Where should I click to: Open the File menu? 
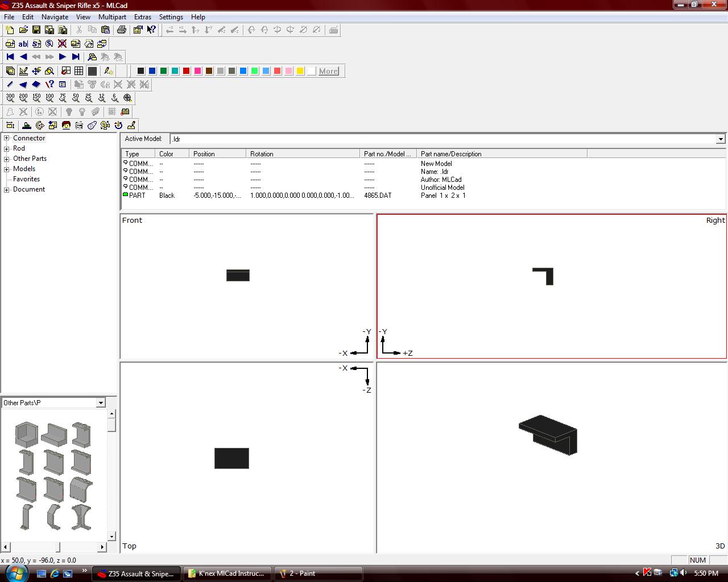coord(9,17)
